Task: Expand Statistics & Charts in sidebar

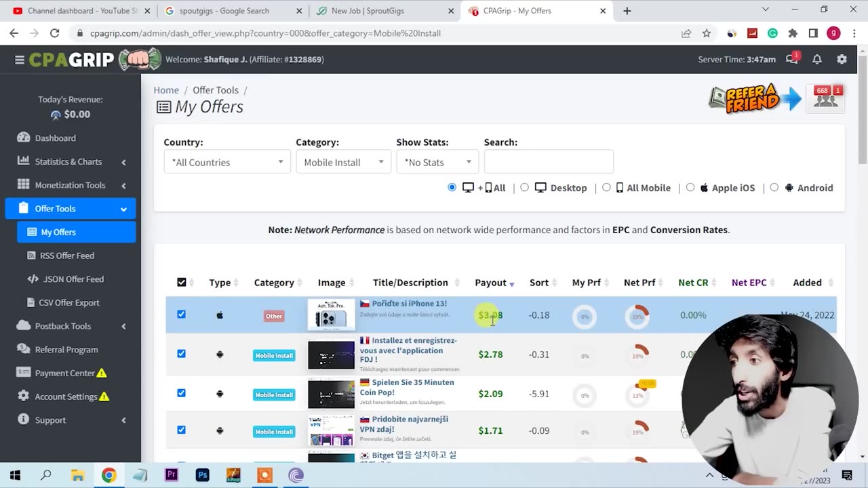Action: [71, 161]
